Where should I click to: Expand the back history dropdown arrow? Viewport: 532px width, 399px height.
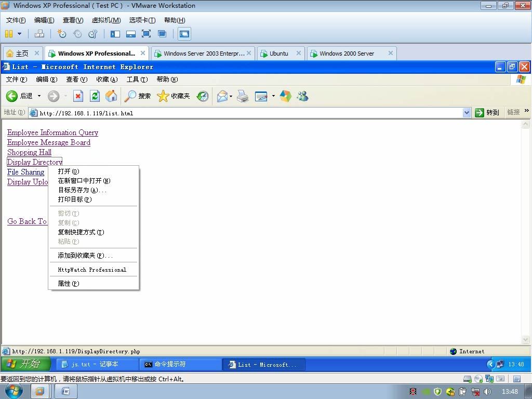point(39,96)
